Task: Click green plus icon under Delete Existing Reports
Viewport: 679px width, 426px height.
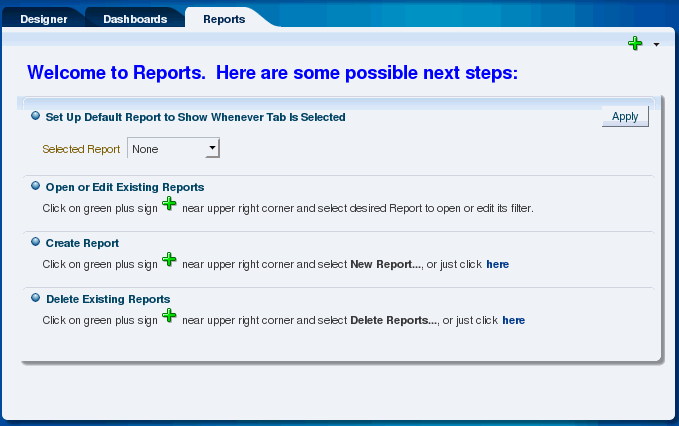Action: click(x=169, y=315)
